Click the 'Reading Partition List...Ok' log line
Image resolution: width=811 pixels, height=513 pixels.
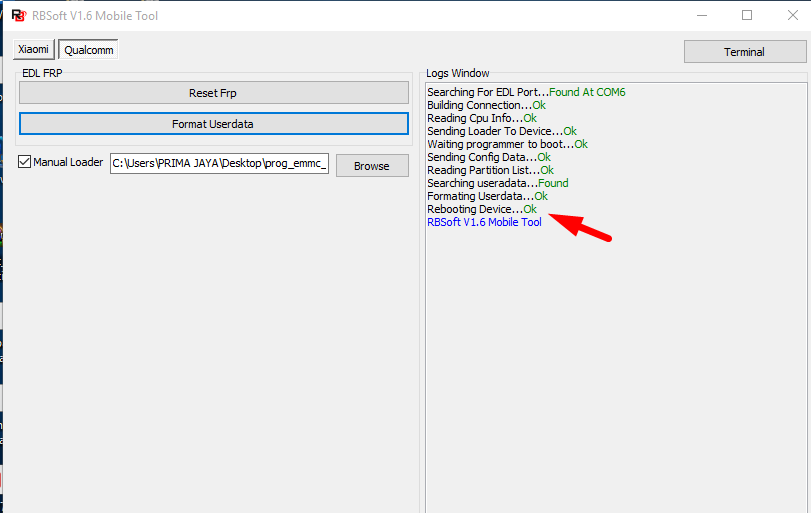[x=490, y=170]
